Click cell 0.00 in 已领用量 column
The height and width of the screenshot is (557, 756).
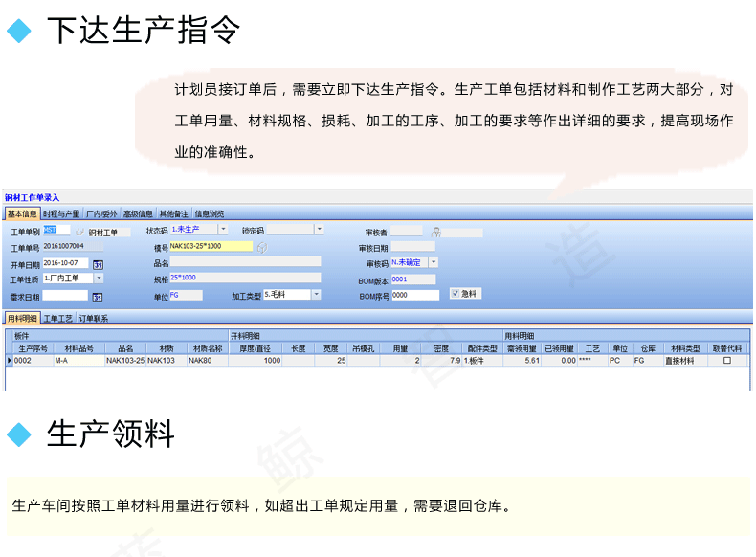pos(559,360)
